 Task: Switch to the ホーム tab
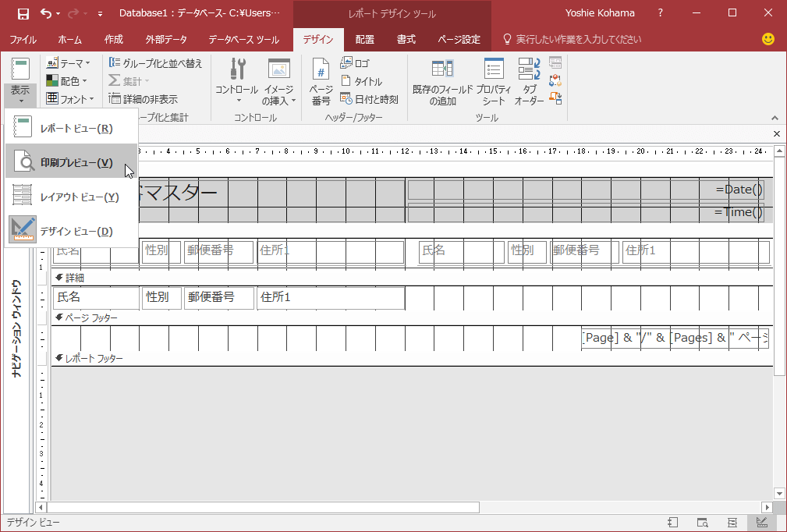tap(69, 40)
